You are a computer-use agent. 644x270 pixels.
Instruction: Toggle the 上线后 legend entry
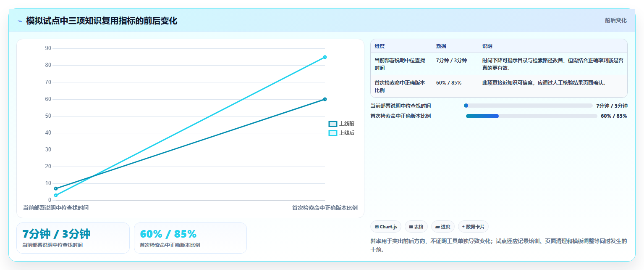click(x=342, y=133)
